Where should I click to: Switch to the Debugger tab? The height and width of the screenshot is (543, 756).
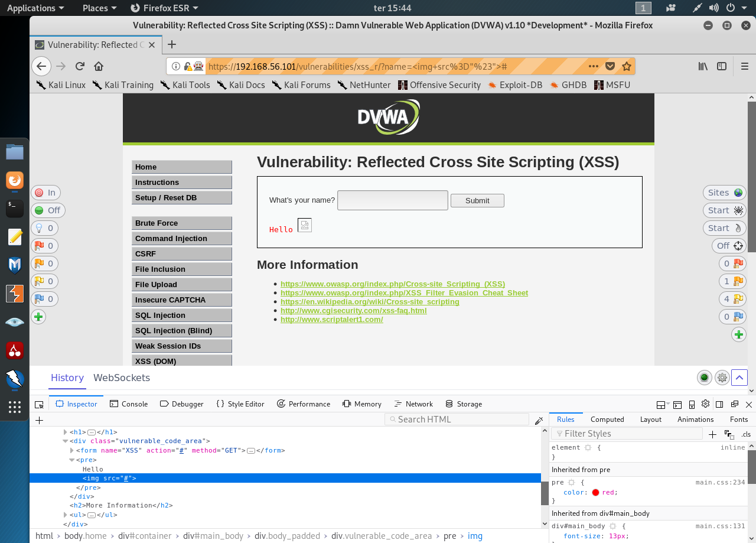(181, 404)
